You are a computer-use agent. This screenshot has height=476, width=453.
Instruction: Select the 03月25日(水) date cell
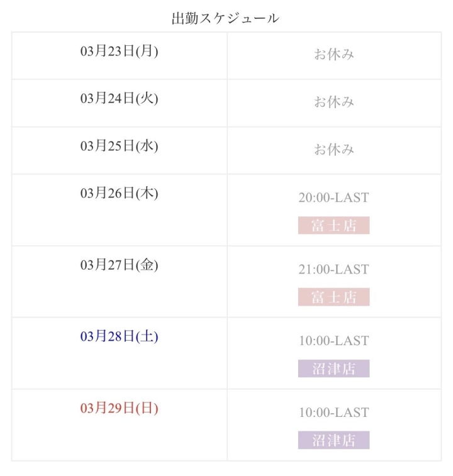coord(119,146)
